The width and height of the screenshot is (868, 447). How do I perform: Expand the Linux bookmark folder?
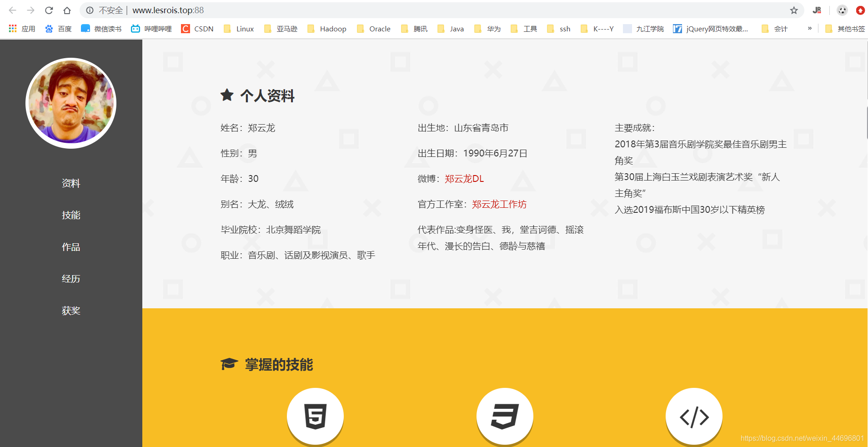(239, 29)
